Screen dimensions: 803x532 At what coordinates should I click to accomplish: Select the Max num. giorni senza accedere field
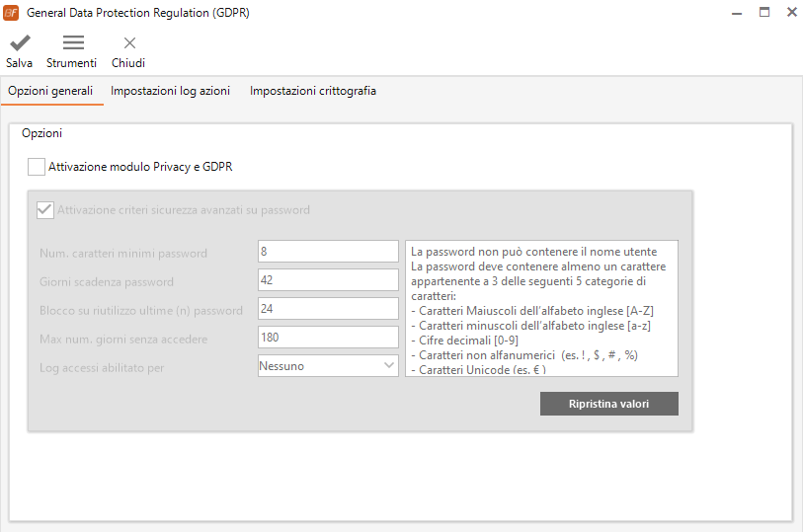[328, 338]
